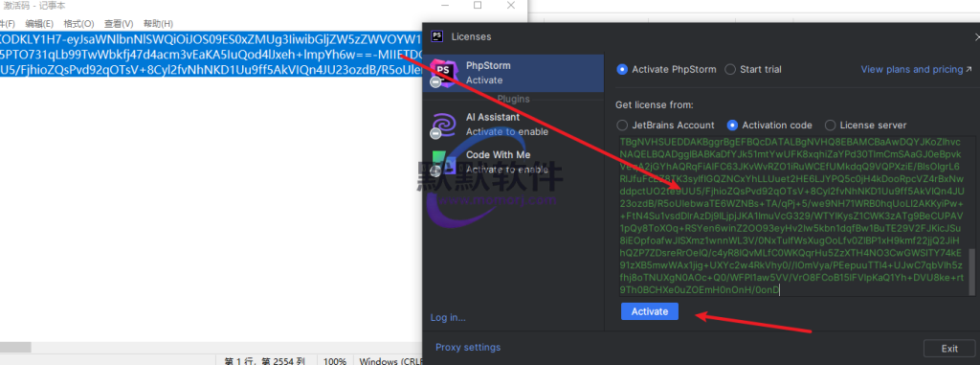The width and height of the screenshot is (980, 365).
Task: Open Notepad 编辑(E) menu
Action: pos(38,24)
